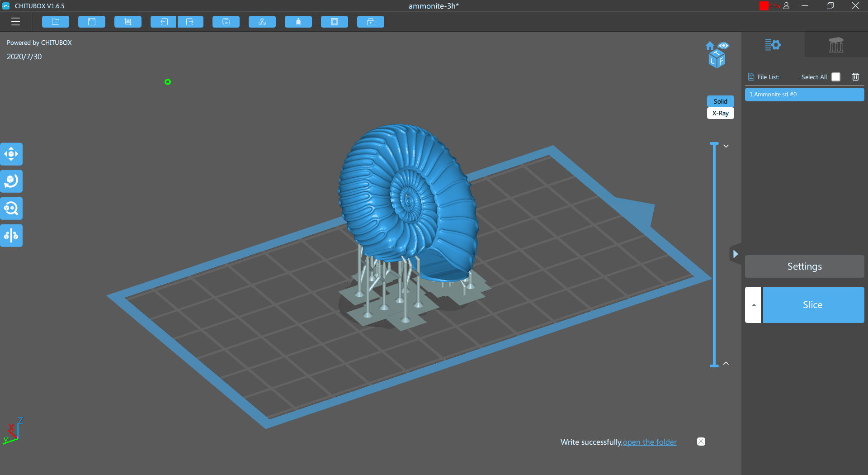Viewport: 868px width, 475px height.
Task: Click the redo arrow toolbar button
Action: click(x=190, y=22)
